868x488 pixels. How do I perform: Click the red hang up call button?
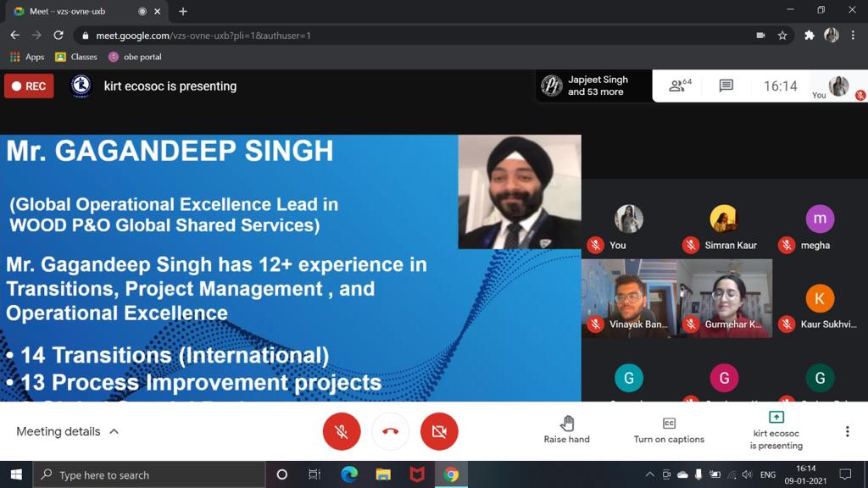(390, 431)
